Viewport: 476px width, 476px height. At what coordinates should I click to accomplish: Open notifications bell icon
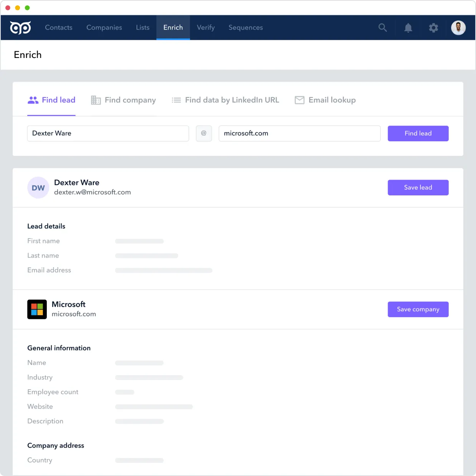point(408,28)
